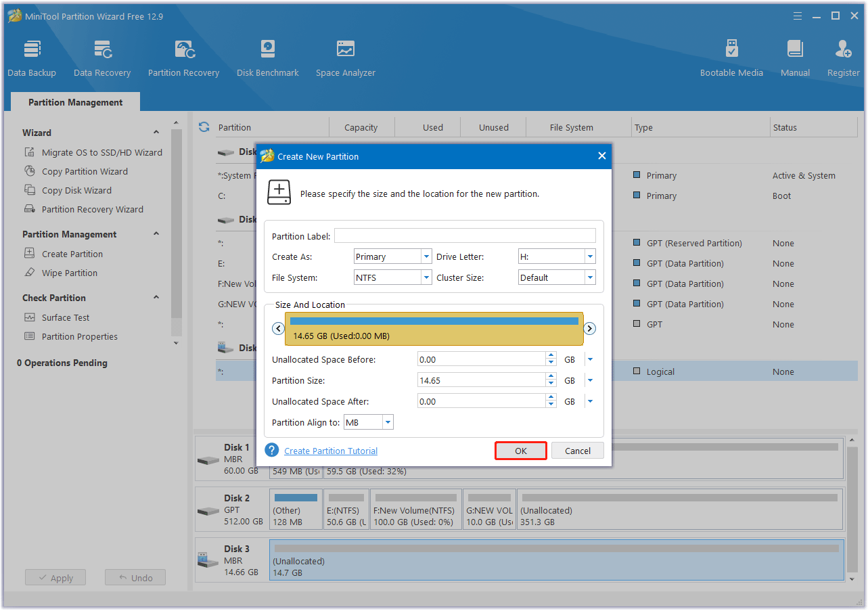Viewport: 868px width, 611px height.
Task: Focus the Partition Label field
Action: (465, 235)
